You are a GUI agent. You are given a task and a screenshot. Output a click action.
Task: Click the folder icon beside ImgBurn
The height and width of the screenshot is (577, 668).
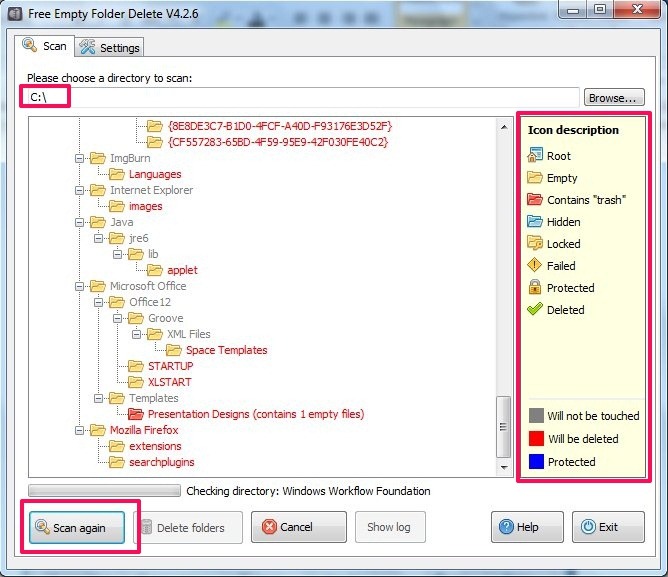pyautogui.click(x=98, y=158)
